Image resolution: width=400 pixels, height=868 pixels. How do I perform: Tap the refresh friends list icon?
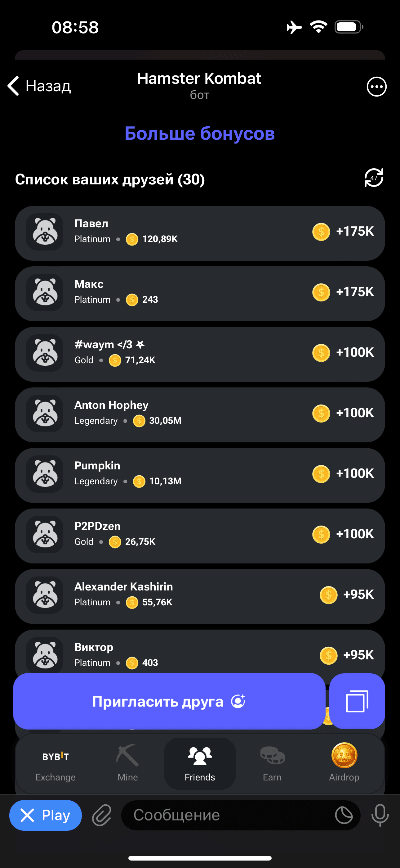(374, 178)
